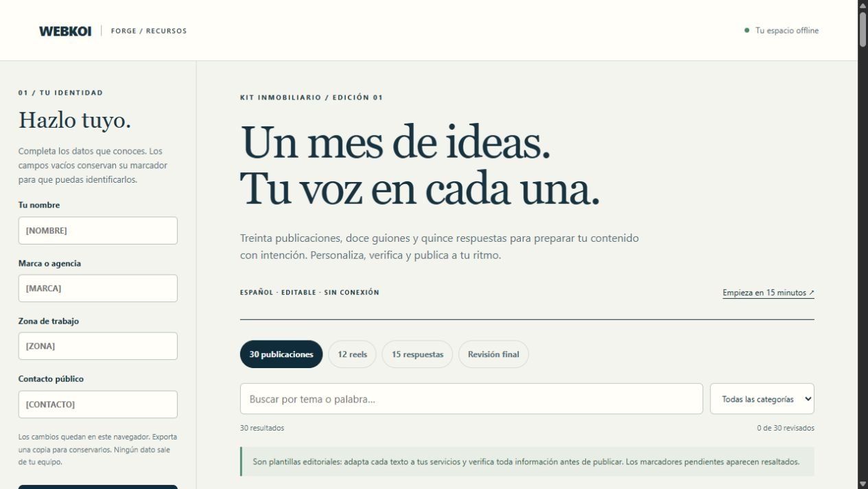Click the 'Hazlo tuyo.' sidebar heading
Image resolution: width=868 pixels, height=489 pixels.
click(75, 120)
